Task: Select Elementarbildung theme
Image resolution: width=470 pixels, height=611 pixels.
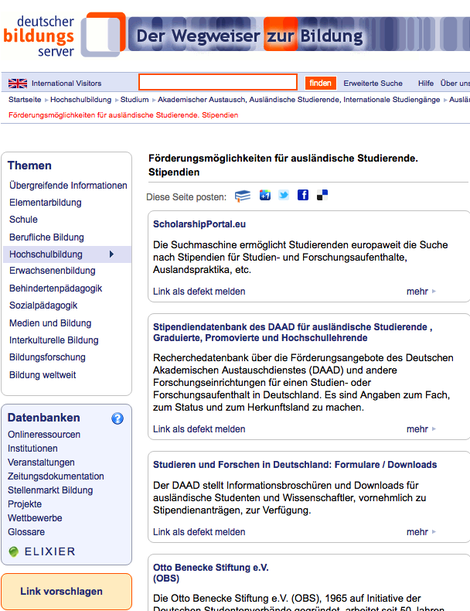Action: pos(45,203)
